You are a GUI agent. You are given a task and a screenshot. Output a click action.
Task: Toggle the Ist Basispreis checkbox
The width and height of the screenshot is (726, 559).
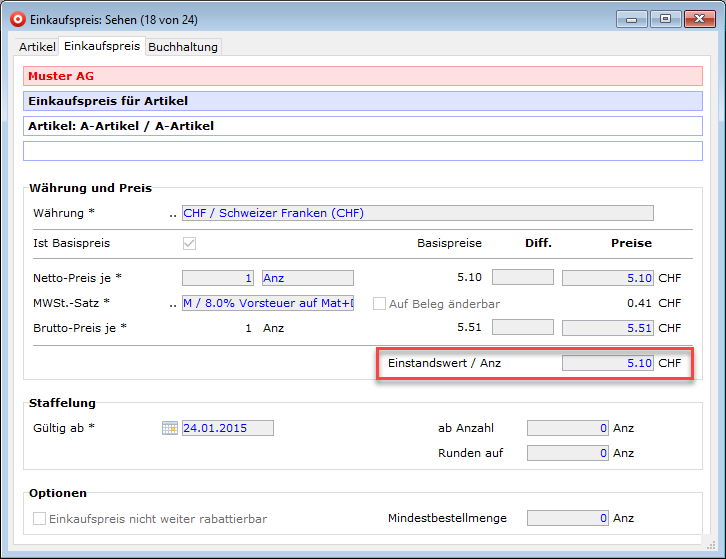pos(189,243)
